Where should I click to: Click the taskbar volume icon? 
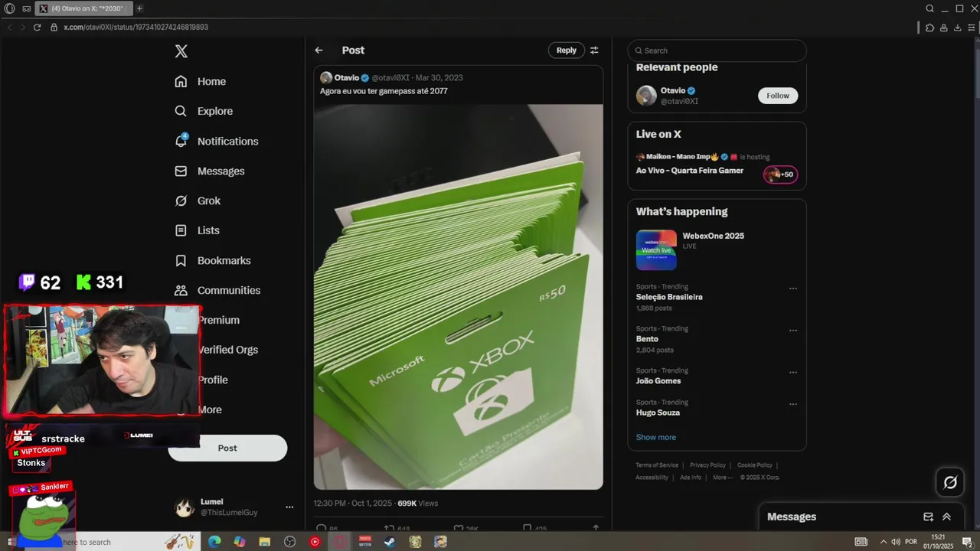click(x=896, y=542)
